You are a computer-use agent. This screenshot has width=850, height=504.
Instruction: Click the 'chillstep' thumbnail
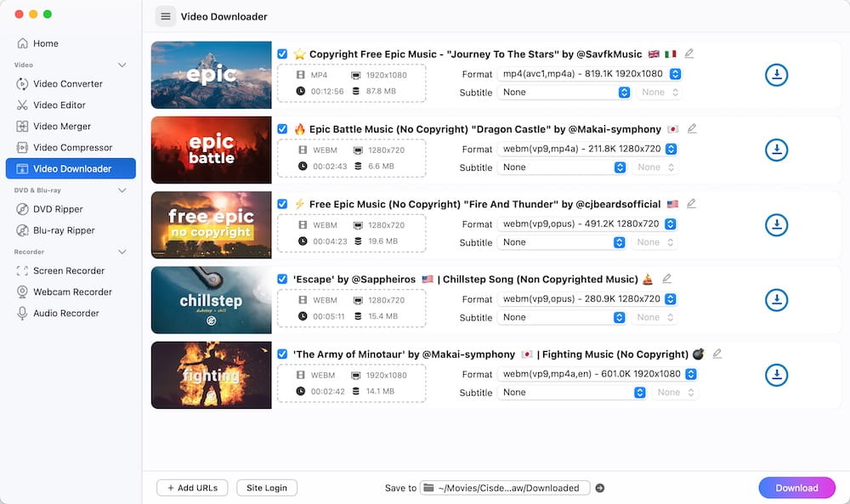212,300
